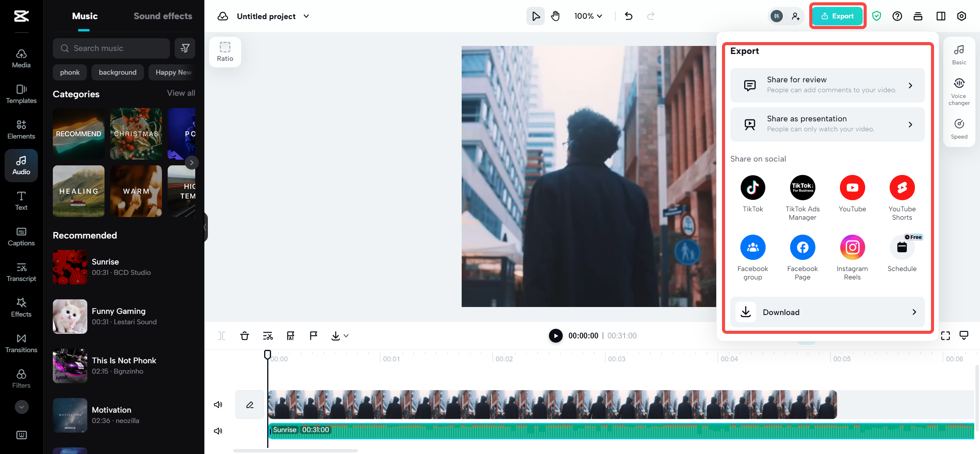Select the hand pan tool
The image size is (980, 454).
tap(555, 16)
